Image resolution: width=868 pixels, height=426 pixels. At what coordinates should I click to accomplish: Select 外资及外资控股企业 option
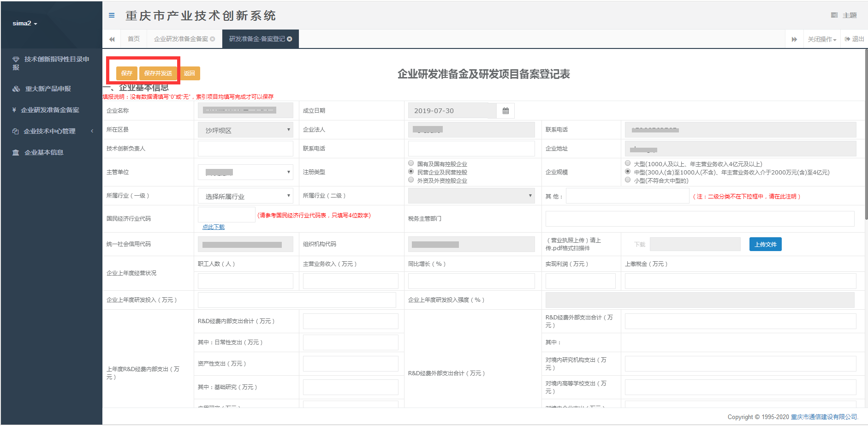coord(410,180)
